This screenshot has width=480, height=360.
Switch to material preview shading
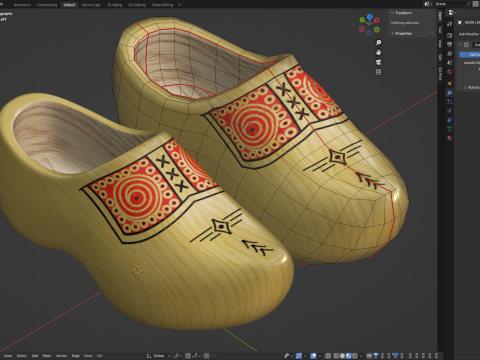coord(348,356)
